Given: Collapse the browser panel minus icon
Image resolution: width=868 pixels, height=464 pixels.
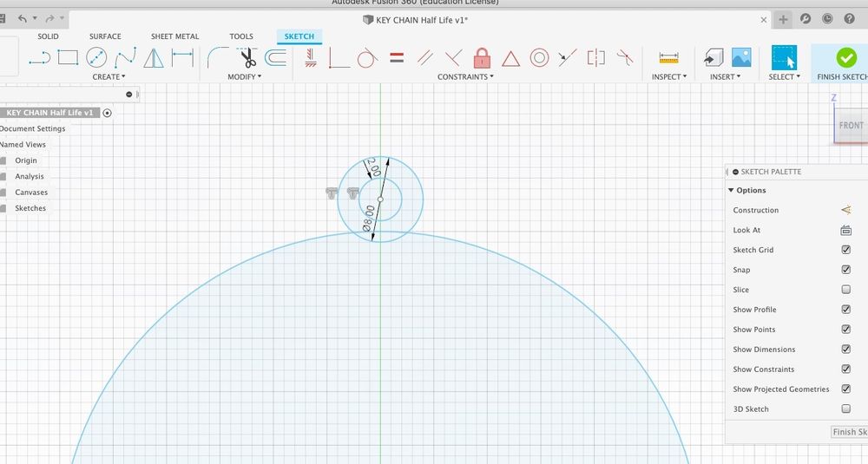Looking at the screenshot, I should (129, 95).
